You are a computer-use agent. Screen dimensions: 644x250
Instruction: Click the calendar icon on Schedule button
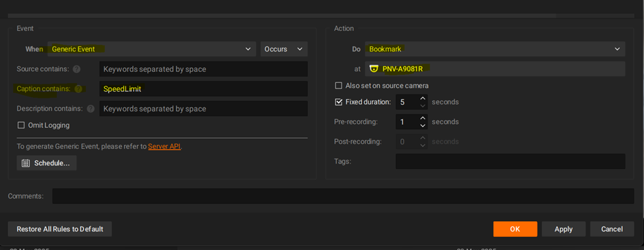point(26,163)
